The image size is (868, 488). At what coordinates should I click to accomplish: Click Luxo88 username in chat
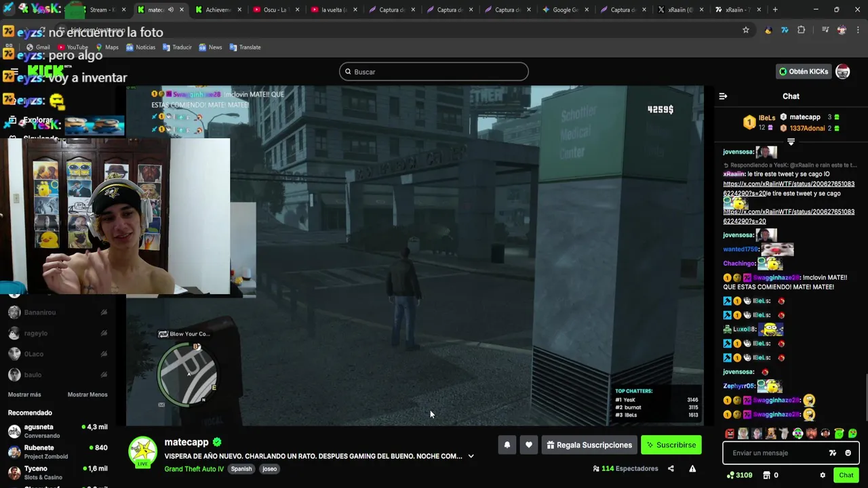[744, 329]
